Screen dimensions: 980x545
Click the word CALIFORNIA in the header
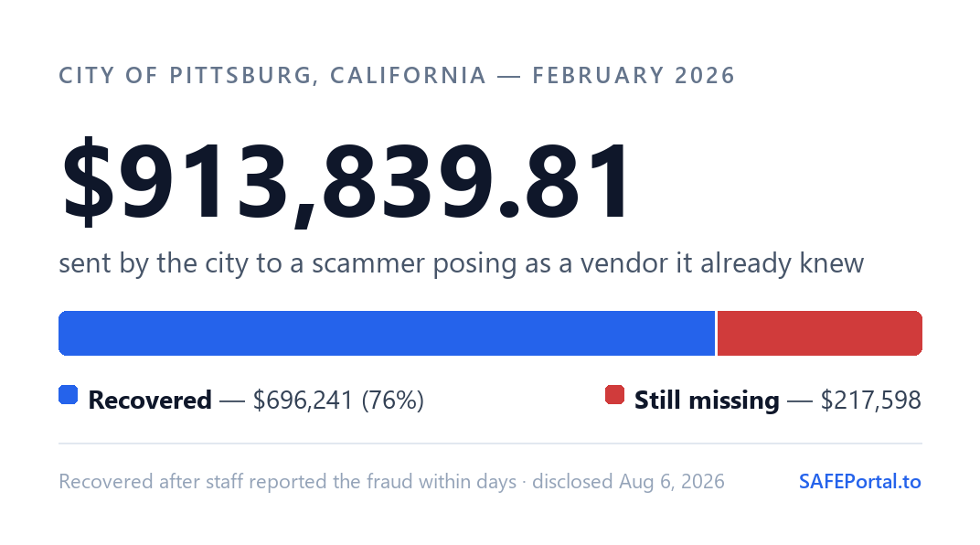[x=408, y=76]
